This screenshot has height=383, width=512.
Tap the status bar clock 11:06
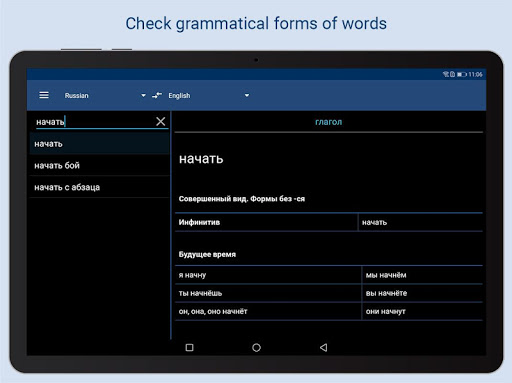point(475,74)
